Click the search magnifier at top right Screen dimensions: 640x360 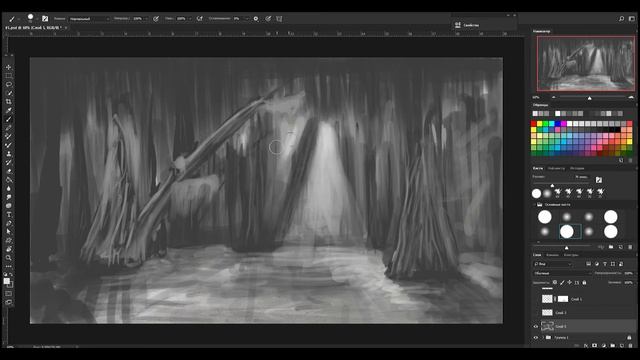click(621, 19)
